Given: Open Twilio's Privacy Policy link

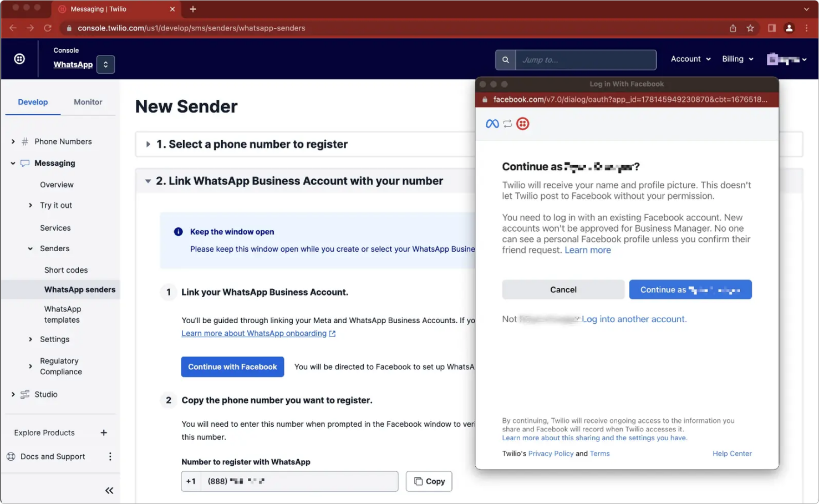Looking at the screenshot, I should [551, 454].
